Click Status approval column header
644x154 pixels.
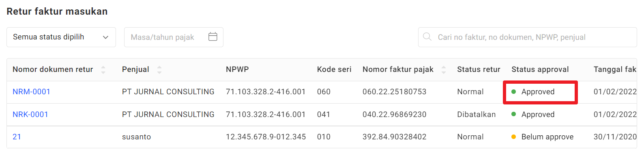point(540,69)
